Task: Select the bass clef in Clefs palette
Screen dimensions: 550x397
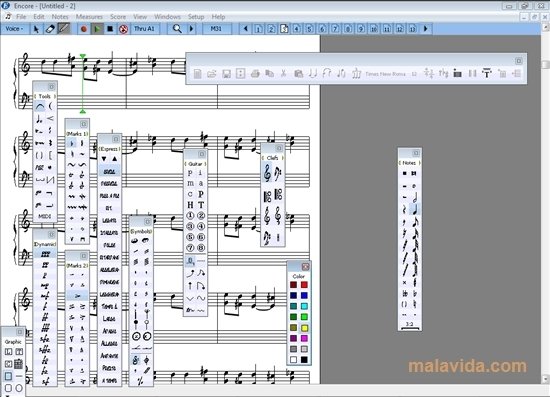Action: point(278,173)
